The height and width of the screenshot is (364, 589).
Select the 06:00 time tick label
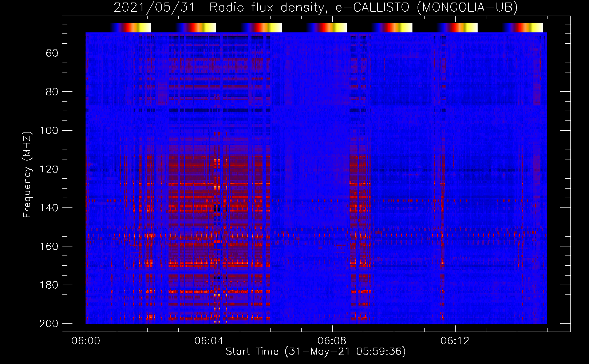pyautogui.click(x=86, y=341)
